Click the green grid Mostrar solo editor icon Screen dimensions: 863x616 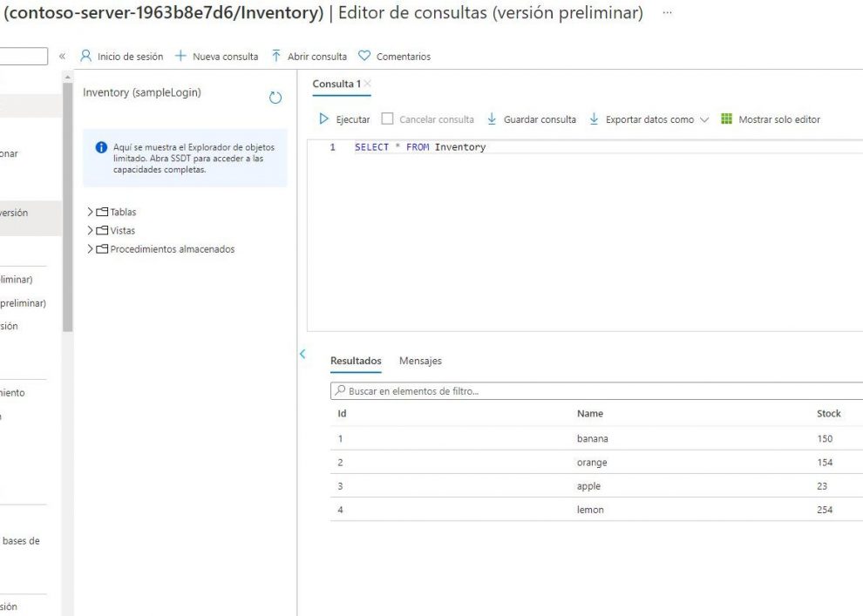tap(726, 119)
